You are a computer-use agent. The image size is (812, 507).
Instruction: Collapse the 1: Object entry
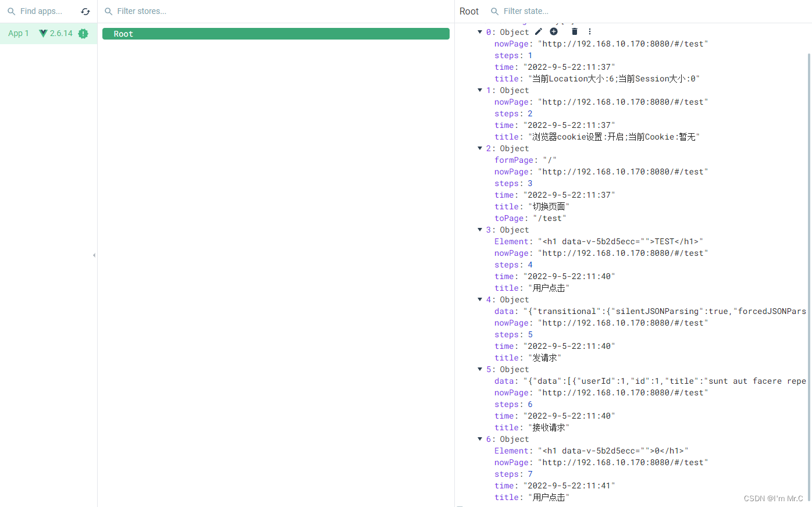point(480,90)
